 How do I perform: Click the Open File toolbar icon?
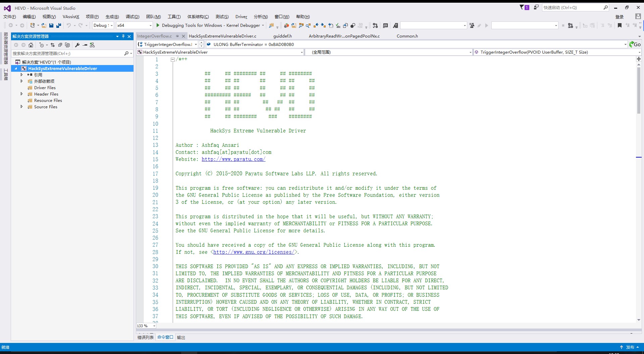click(44, 25)
